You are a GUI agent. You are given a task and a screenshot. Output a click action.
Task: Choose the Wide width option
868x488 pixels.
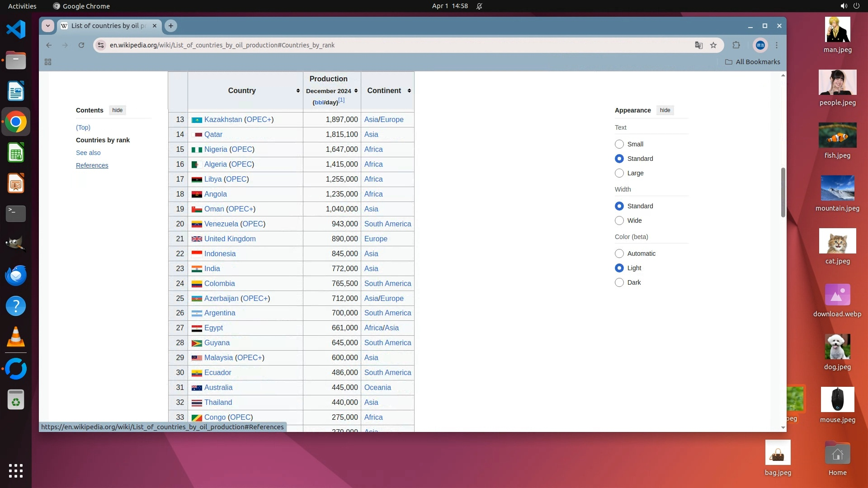point(619,221)
